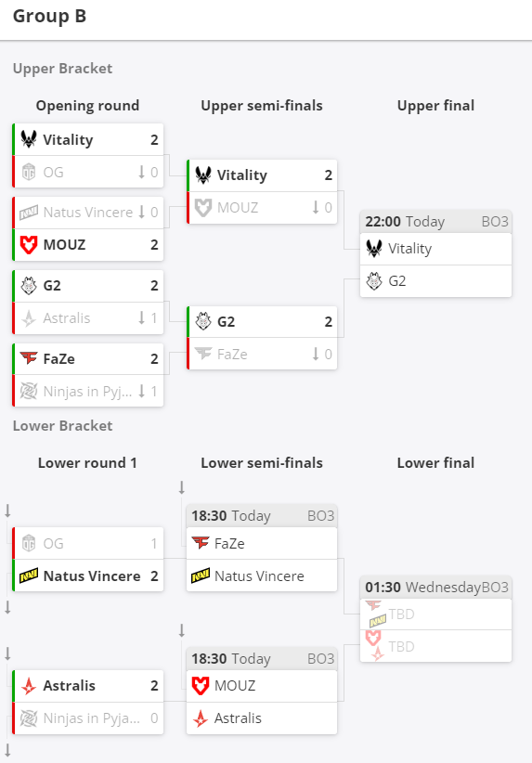
Task: Open the 22:00 Today Upper final match header
Action: (x=436, y=222)
